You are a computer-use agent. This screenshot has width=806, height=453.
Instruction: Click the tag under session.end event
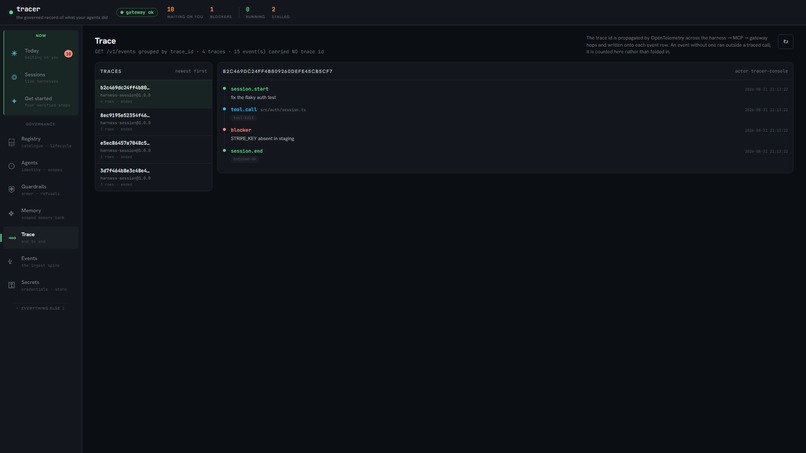click(x=245, y=159)
